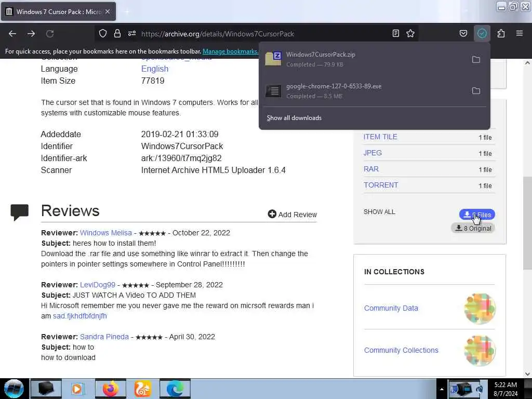This screenshot has width=532, height=399.
Task: Open Community Data collection link
Action: (391, 308)
